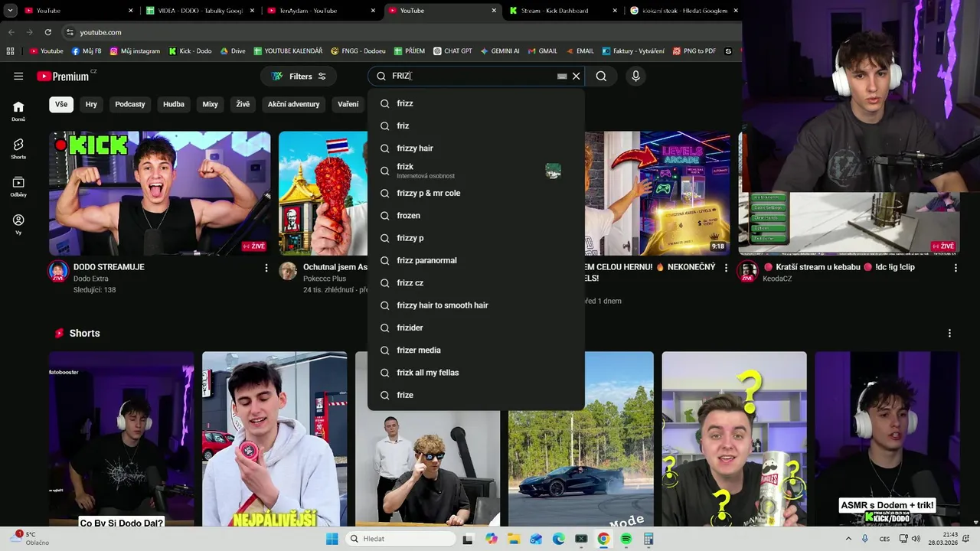Select the Živě filter chip
Image resolution: width=980 pixels, height=551 pixels.
(x=243, y=104)
